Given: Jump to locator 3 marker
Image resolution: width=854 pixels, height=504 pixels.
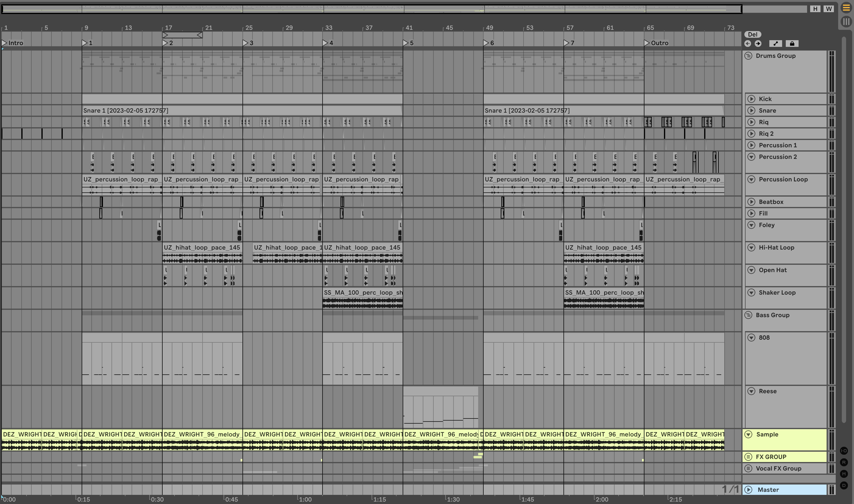Looking at the screenshot, I should pos(245,43).
